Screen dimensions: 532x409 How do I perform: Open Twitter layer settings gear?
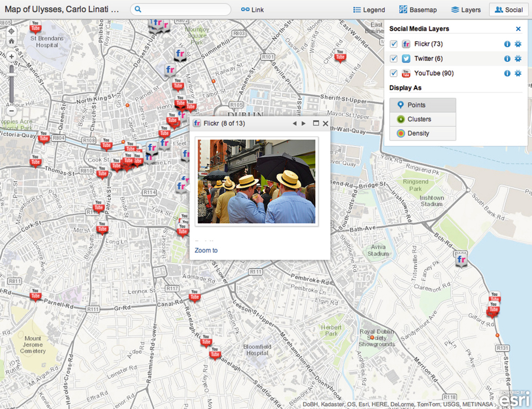518,59
